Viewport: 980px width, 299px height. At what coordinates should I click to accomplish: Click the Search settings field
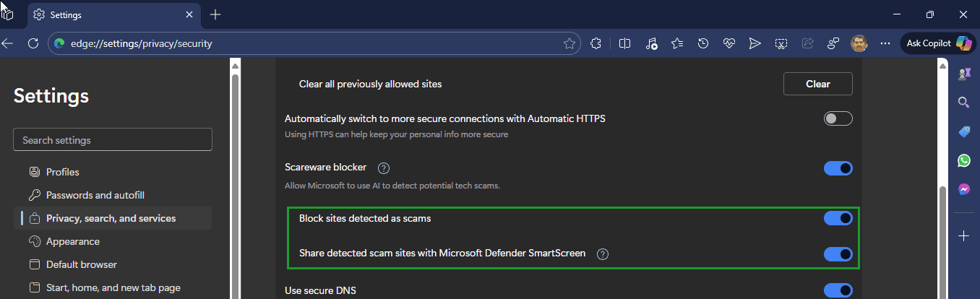pyautogui.click(x=113, y=140)
